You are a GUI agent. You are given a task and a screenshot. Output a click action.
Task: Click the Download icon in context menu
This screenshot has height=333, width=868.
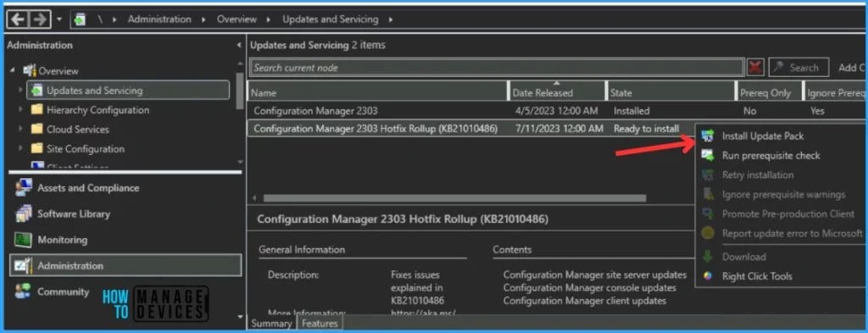708,257
